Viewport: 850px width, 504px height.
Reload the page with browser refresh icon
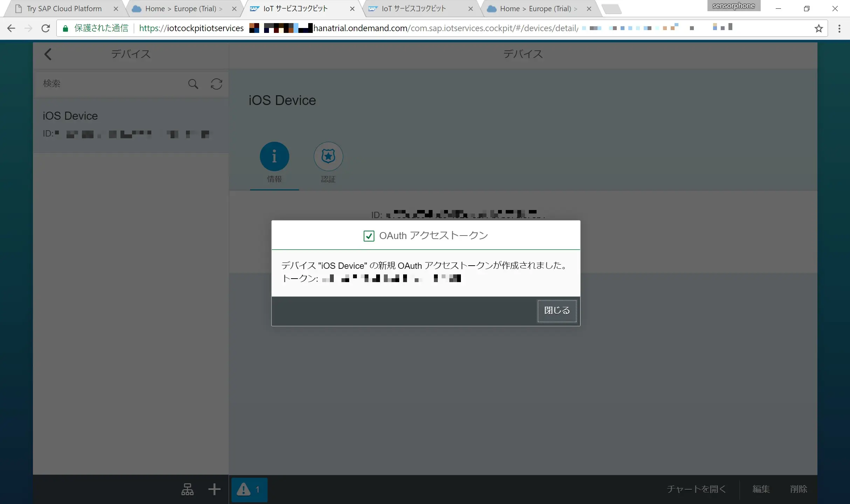pos(46,28)
